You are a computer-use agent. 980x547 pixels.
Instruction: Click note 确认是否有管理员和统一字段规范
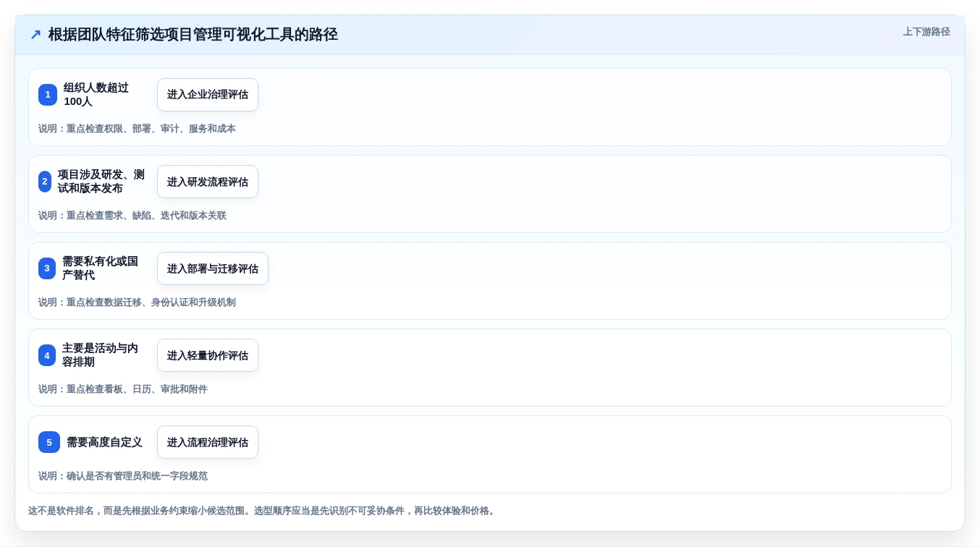(123, 476)
